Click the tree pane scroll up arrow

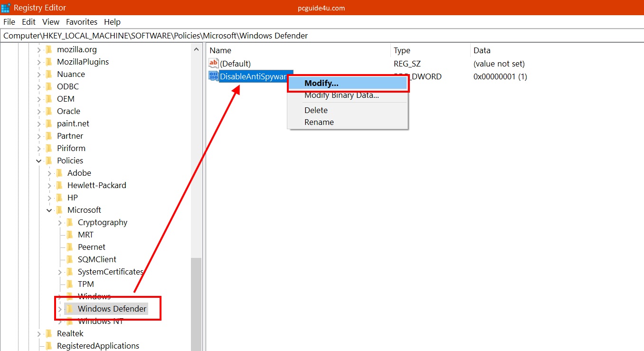click(x=196, y=49)
